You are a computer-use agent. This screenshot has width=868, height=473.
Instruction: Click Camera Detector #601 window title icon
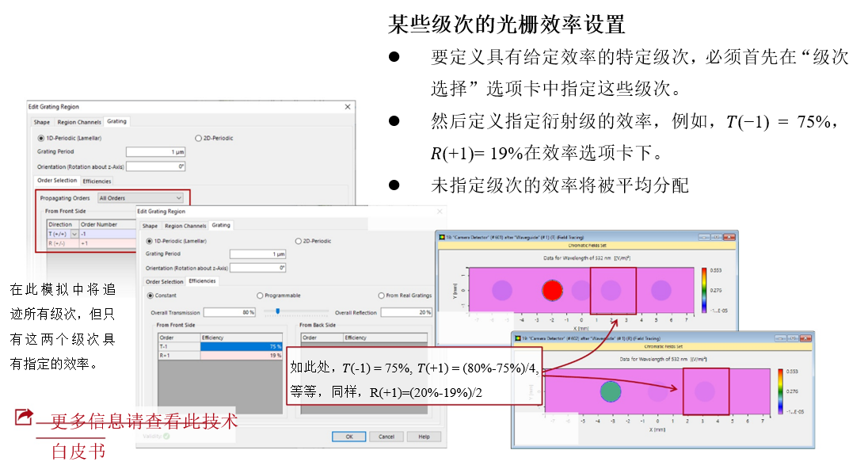click(x=442, y=237)
